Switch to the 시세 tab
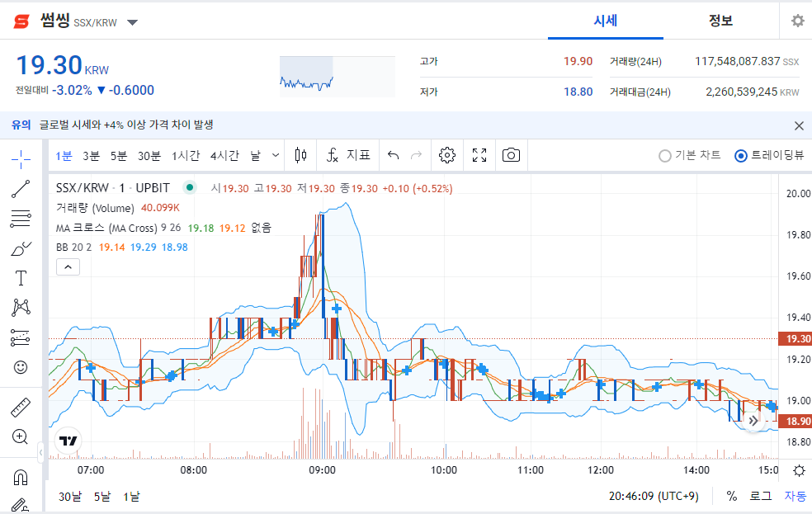Viewport: 812px width, 514px height. (606, 21)
